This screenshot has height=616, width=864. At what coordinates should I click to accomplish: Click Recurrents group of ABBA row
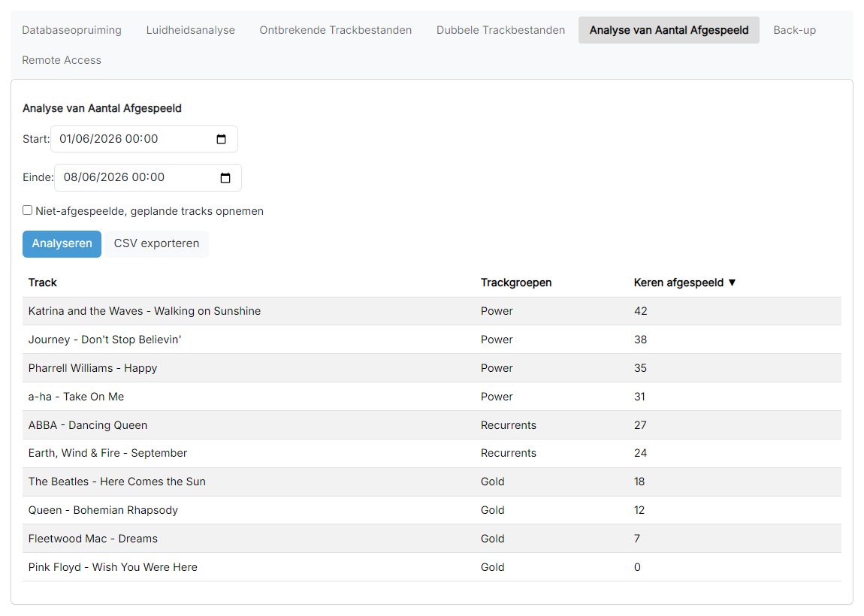point(509,424)
